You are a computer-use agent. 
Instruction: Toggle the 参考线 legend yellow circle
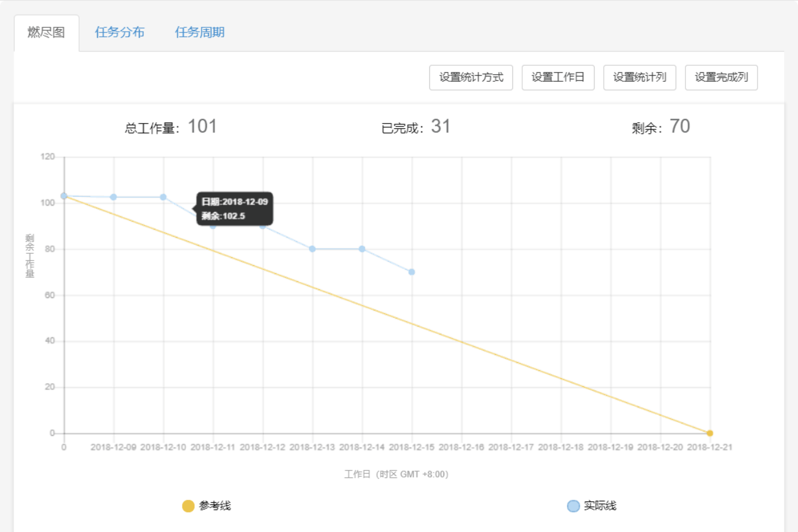[188, 506]
